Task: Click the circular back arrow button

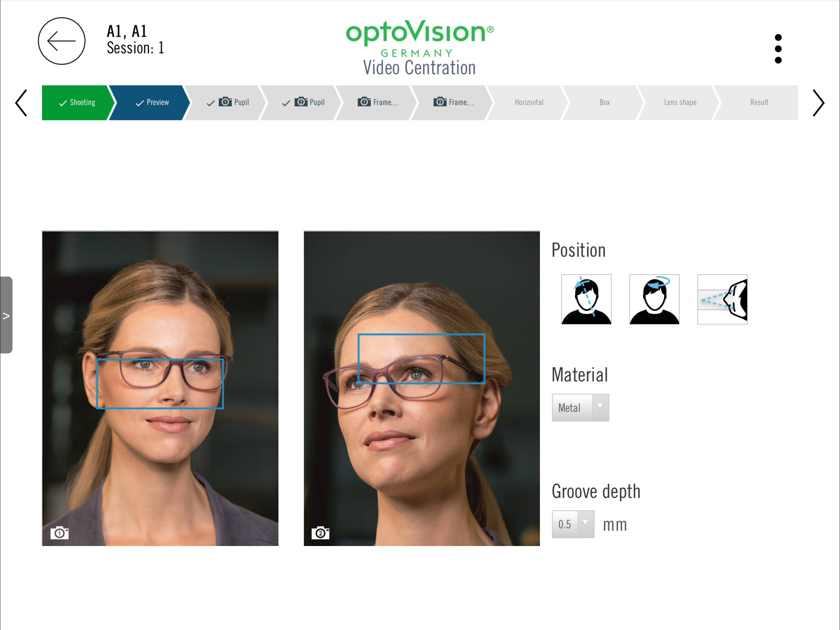Action: pos(61,41)
